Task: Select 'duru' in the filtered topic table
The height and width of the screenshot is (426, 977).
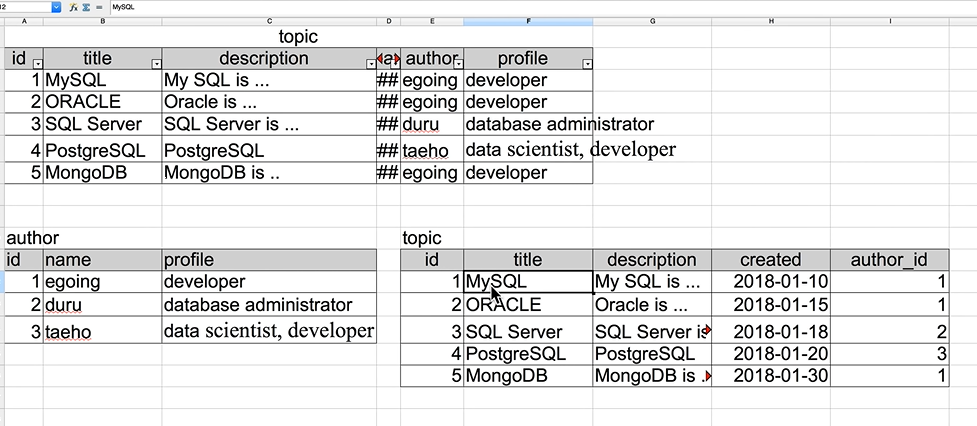Action: click(432, 124)
